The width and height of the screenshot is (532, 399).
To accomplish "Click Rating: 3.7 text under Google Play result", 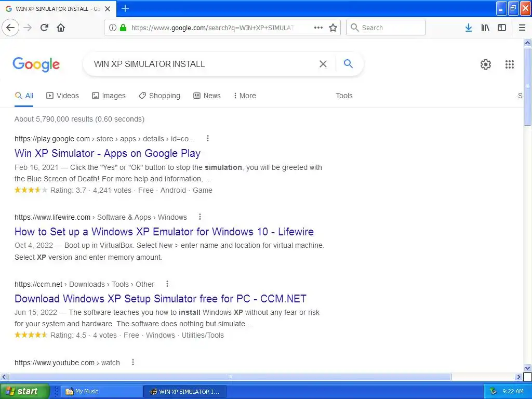I will [x=68, y=190].
